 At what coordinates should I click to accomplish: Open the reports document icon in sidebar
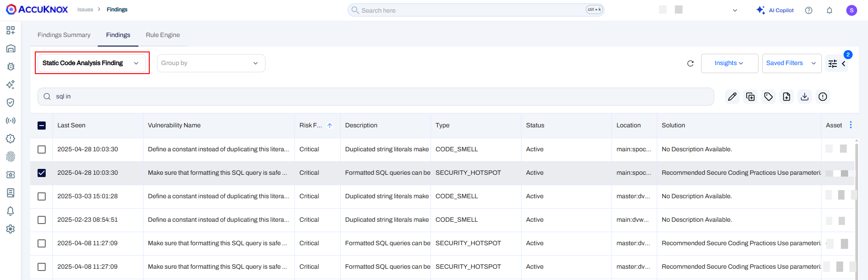[10, 193]
